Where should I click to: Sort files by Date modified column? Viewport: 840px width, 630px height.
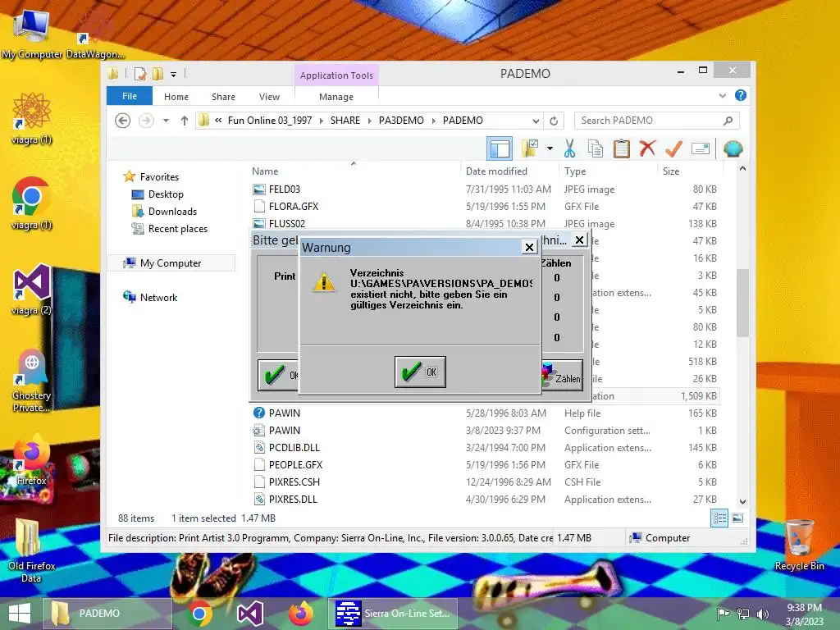point(509,171)
